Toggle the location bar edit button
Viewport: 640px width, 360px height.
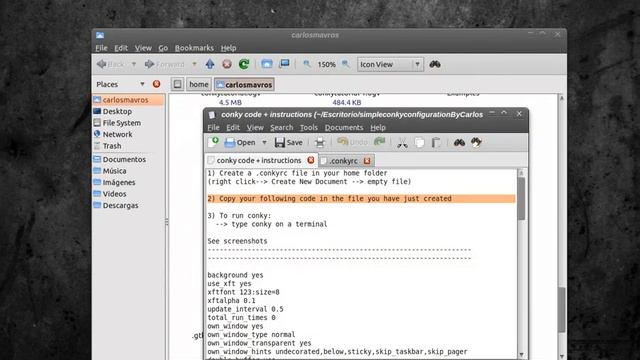click(x=177, y=84)
